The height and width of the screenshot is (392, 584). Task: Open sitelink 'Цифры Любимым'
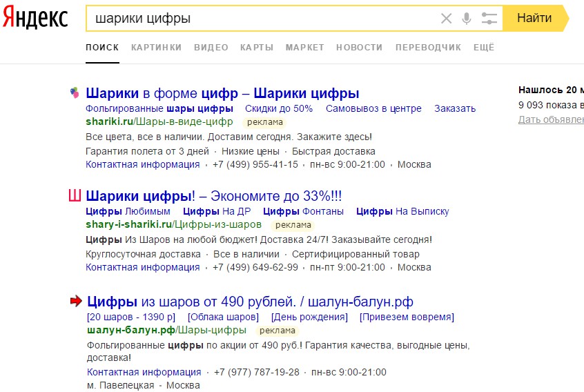[128, 211]
